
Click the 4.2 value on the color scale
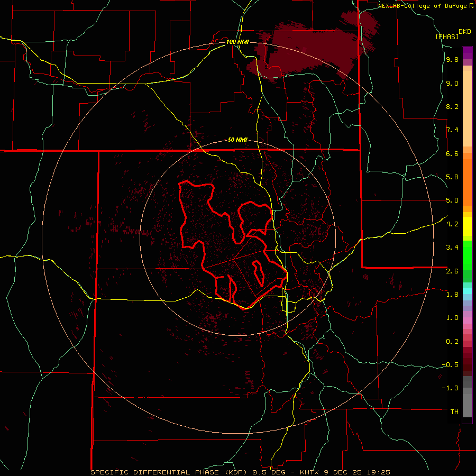[452, 224]
